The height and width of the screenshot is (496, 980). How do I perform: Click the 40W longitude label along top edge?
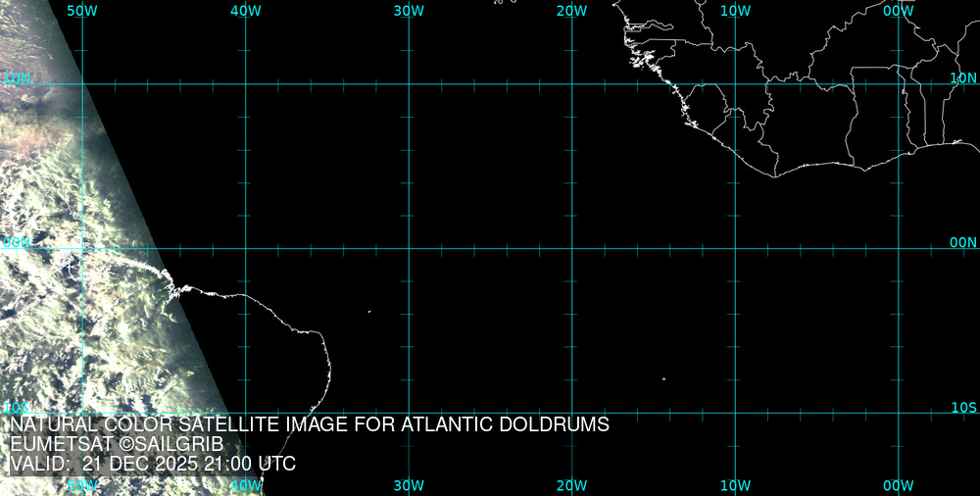tap(245, 10)
